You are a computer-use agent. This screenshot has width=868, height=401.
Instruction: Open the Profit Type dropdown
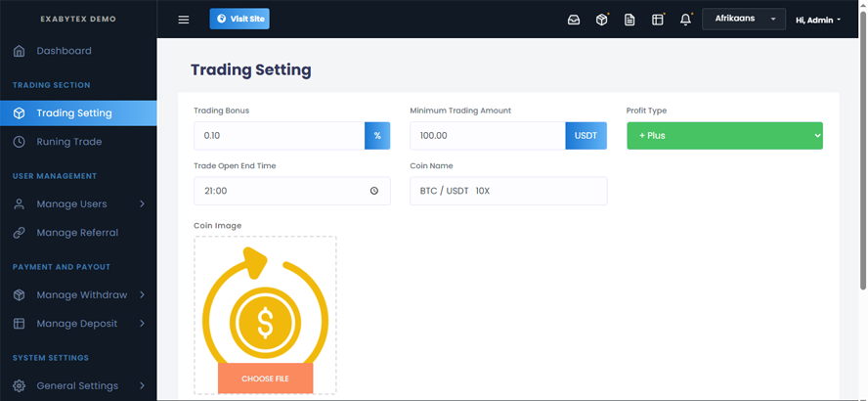point(724,136)
